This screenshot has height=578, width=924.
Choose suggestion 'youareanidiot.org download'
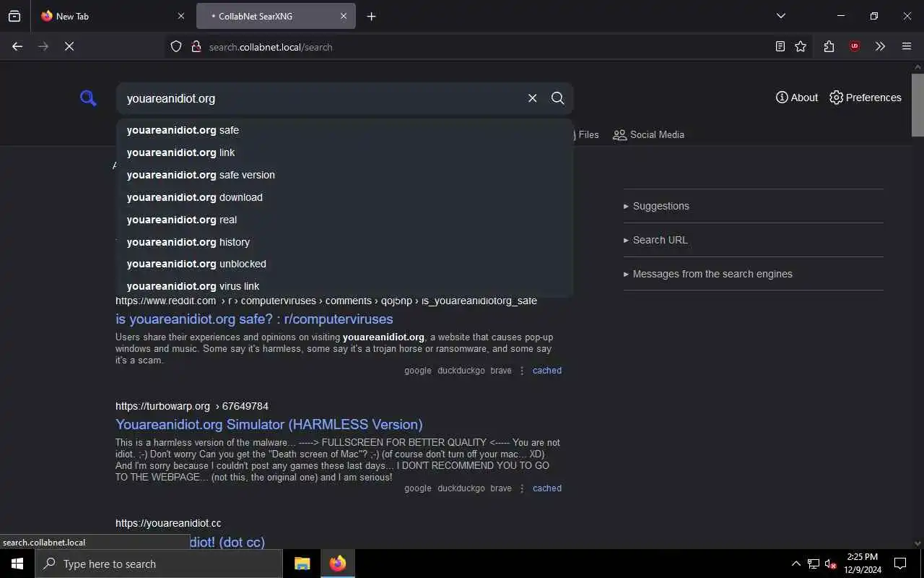click(x=345, y=197)
